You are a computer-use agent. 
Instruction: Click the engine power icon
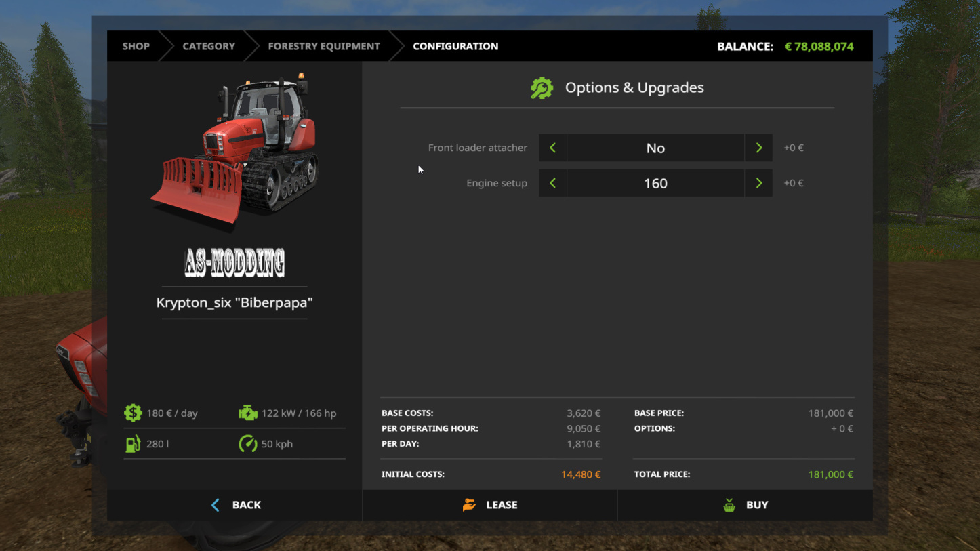pyautogui.click(x=248, y=413)
